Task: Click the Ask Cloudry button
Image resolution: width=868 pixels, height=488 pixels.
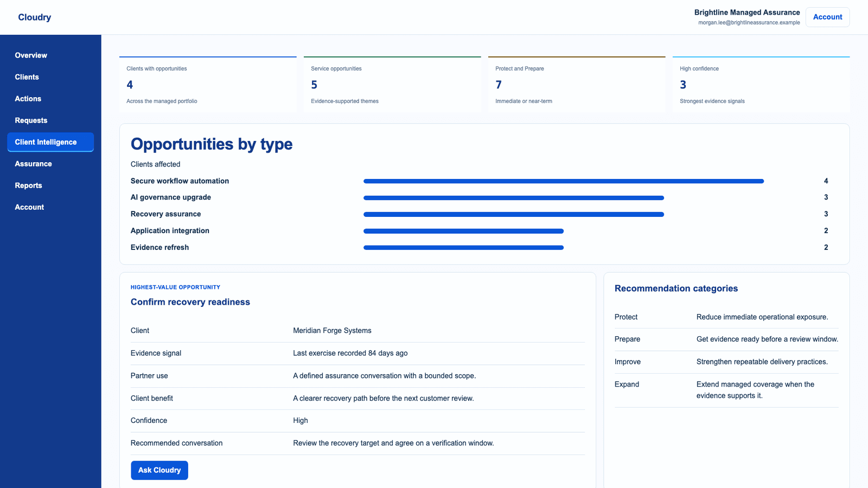Action: [159, 470]
